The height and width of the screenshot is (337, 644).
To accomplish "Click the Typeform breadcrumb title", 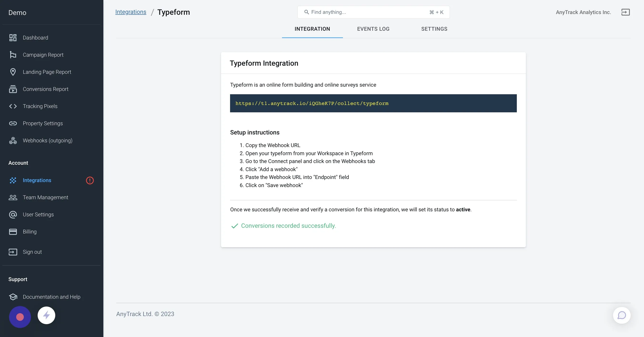I will click(173, 12).
